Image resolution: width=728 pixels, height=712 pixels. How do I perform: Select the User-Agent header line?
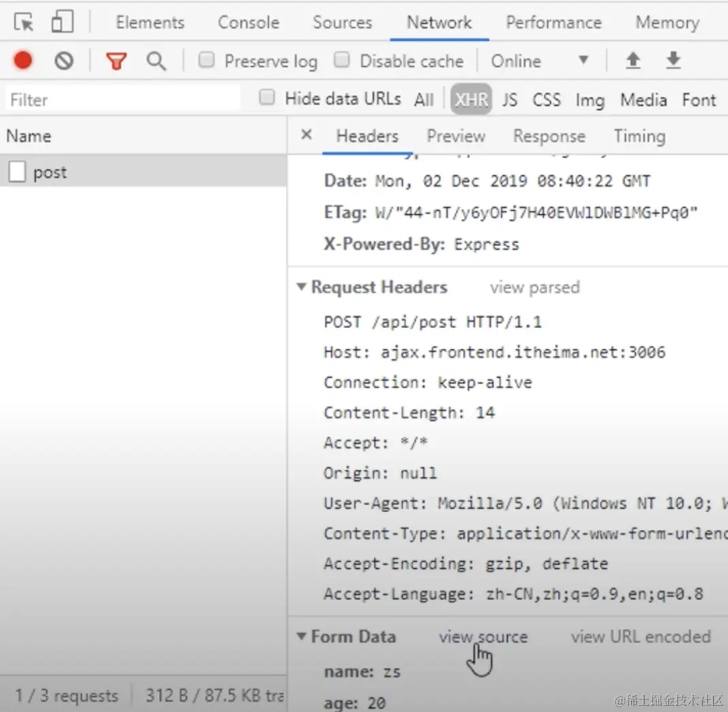pos(526,503)
